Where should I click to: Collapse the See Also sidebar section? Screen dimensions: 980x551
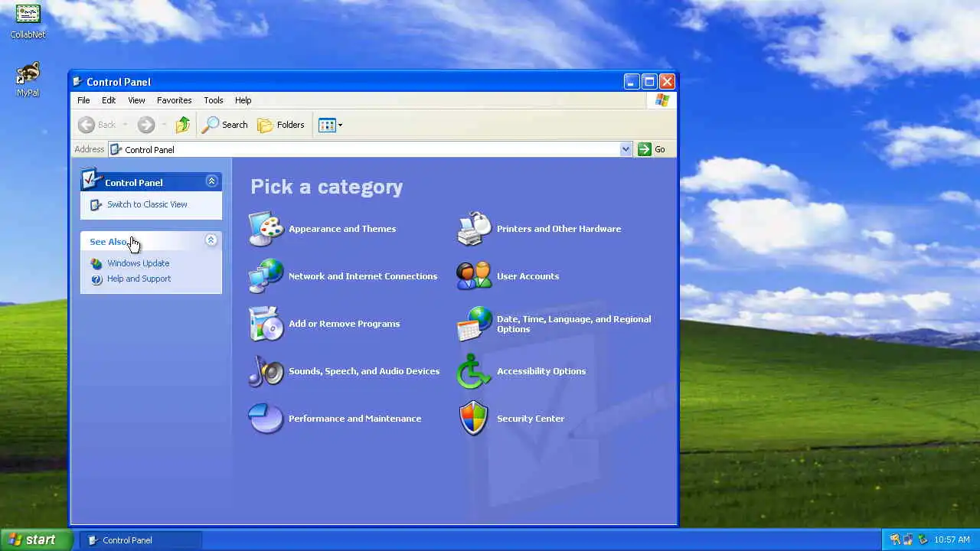[x=211, y=240]
